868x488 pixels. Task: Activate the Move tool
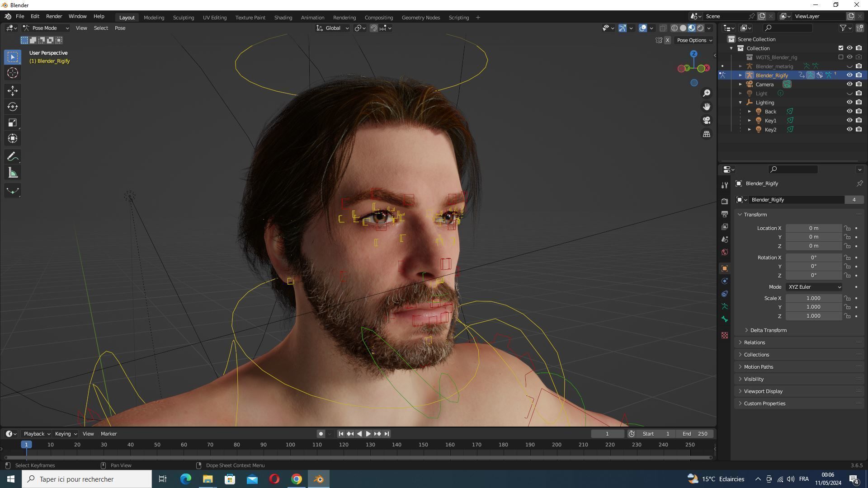coord(13,91)
